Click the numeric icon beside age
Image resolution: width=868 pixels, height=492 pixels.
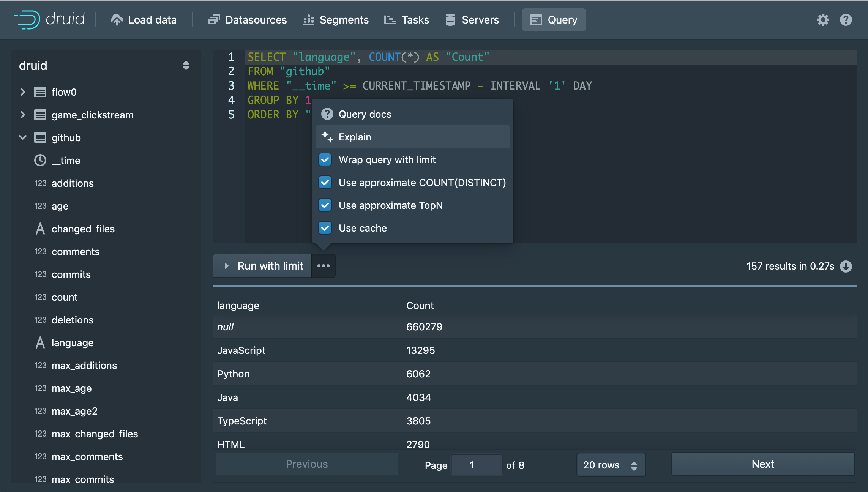[41, 206]
